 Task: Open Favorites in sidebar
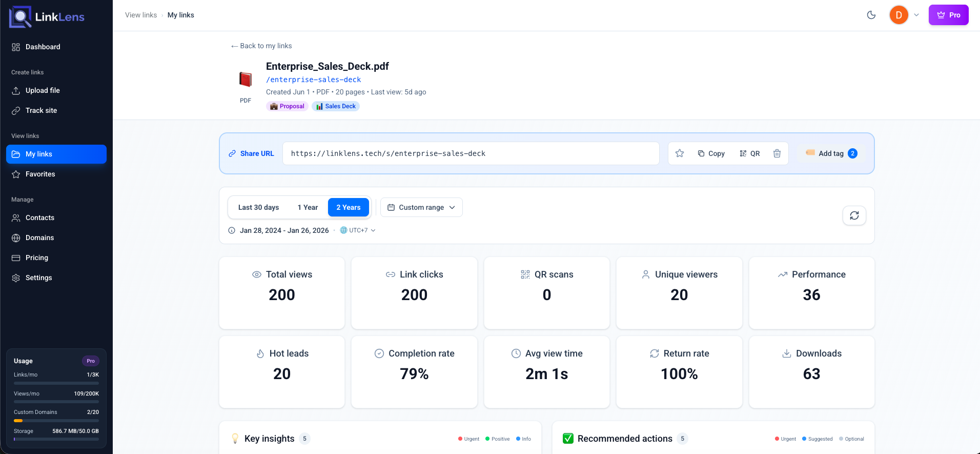coord(56,174)
